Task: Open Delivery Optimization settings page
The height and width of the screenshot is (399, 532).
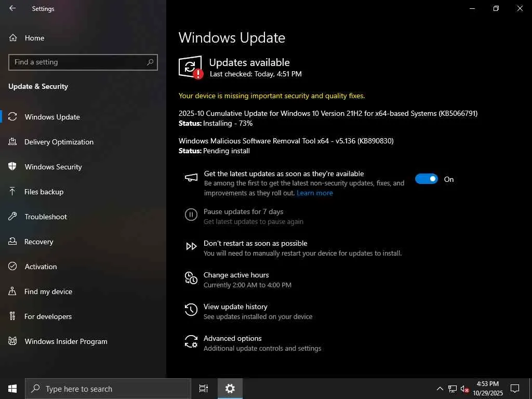Action: coord(83,141)
